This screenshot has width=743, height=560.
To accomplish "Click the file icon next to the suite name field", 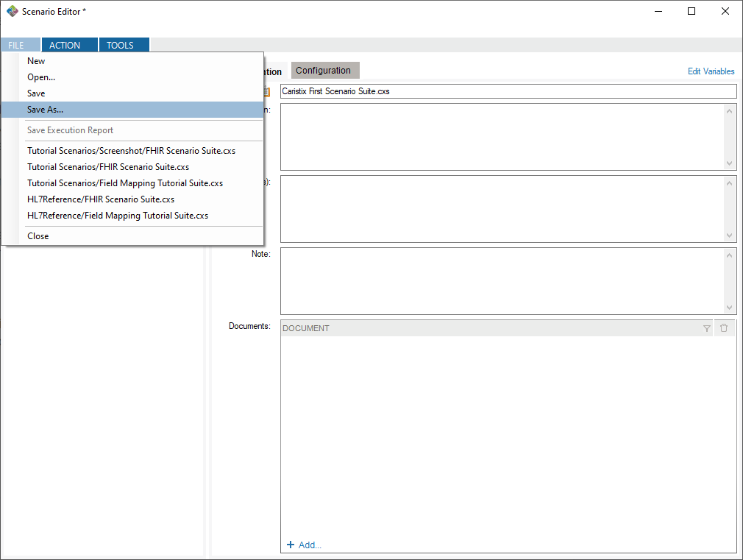I will [267, 91].
